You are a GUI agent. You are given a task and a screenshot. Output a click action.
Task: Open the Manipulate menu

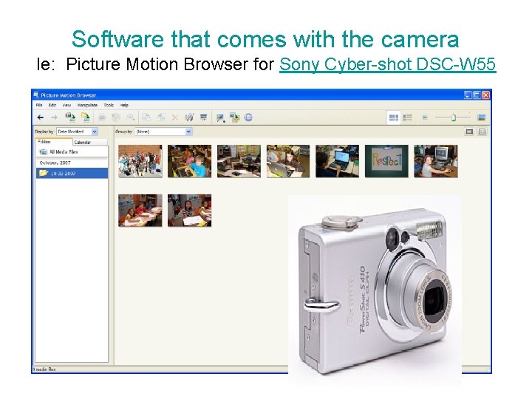click(87, 105)
